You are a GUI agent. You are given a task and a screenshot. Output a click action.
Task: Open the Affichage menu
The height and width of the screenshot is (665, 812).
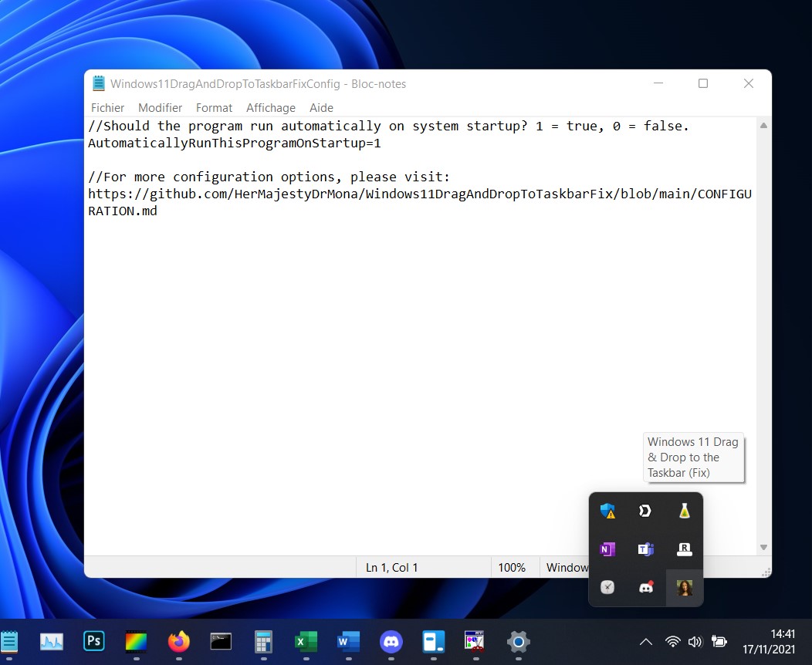271,108
